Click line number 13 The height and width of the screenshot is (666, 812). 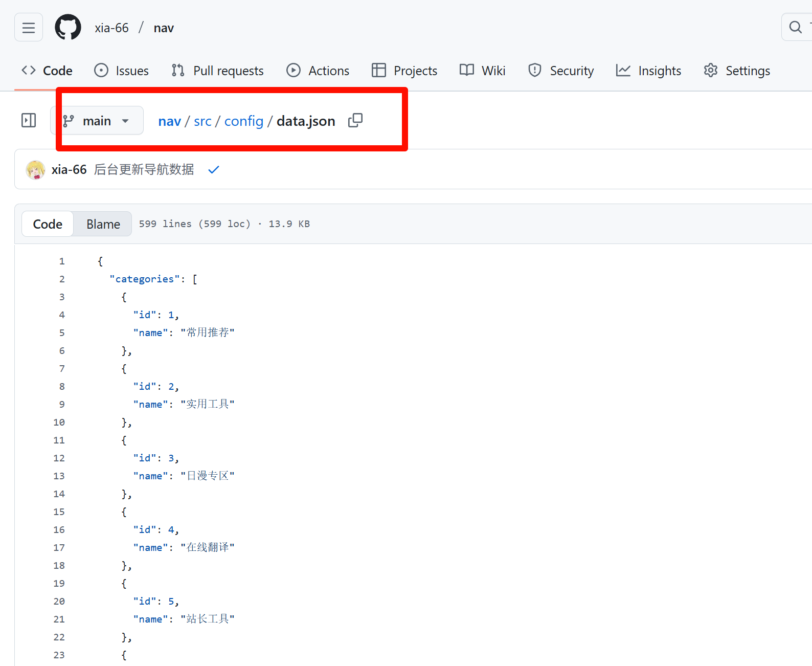pyautogui.click(x=59, y=476)
